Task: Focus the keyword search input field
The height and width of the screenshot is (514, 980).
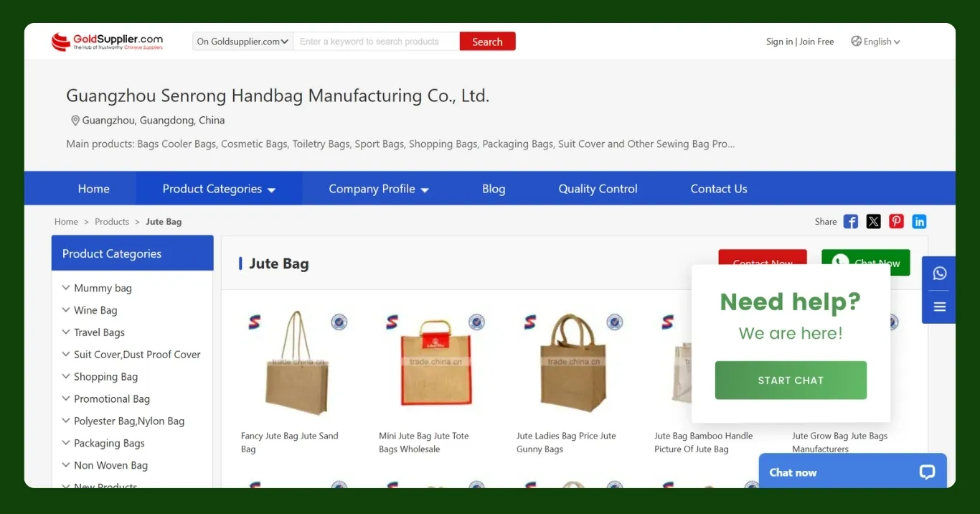Action: (376, 42)
